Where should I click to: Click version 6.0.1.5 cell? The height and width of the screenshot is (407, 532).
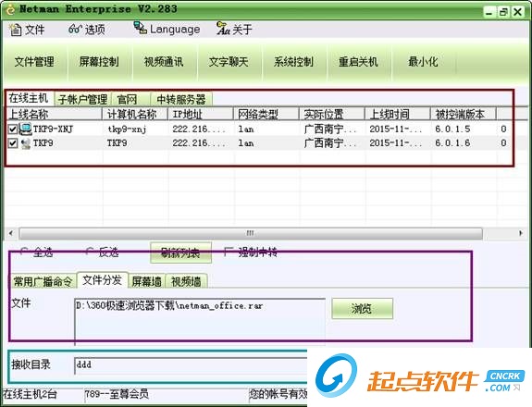point(452,129)
